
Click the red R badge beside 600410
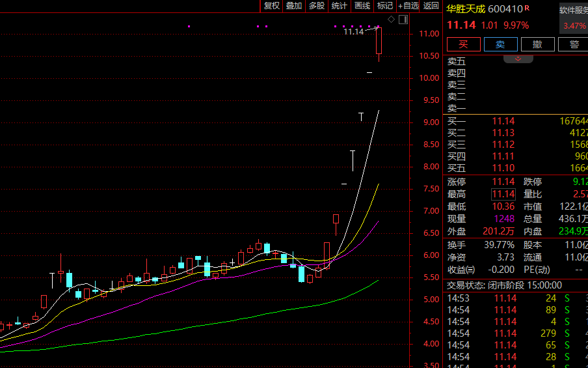click(528, 8)
